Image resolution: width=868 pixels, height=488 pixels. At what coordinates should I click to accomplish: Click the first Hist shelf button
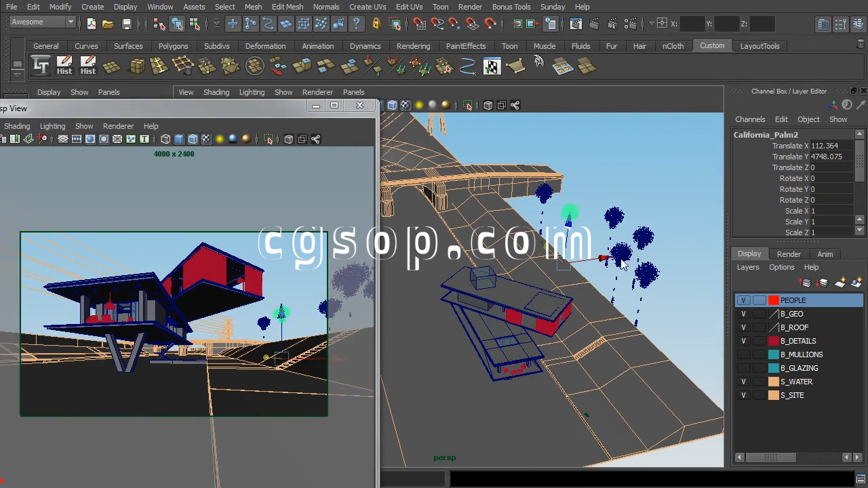(64, 66)
